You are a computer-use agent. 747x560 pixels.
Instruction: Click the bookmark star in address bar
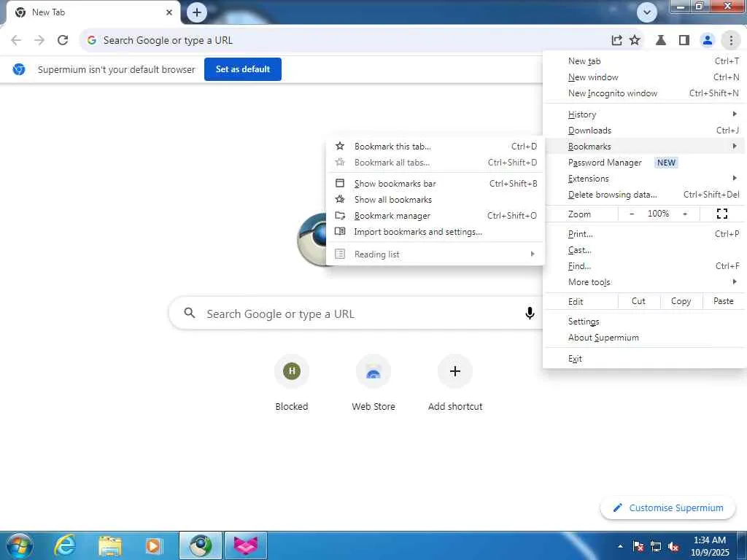coord(635,40)
